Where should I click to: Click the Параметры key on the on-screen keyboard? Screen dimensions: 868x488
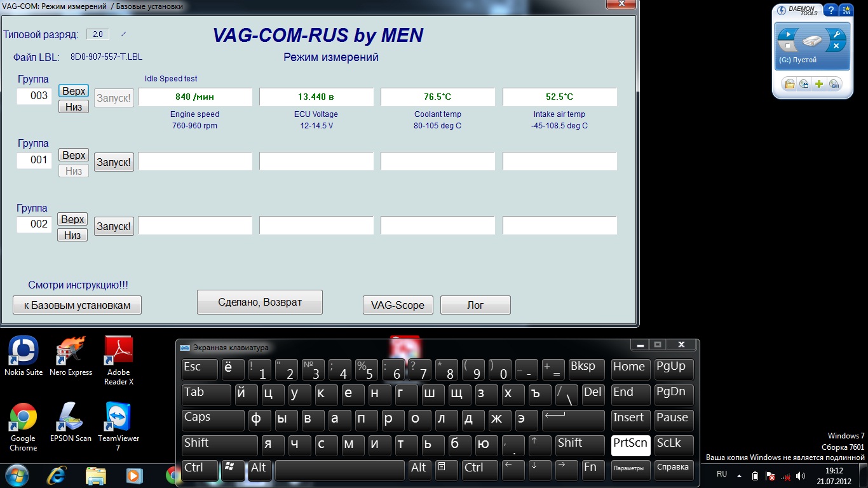pos(630,470)
